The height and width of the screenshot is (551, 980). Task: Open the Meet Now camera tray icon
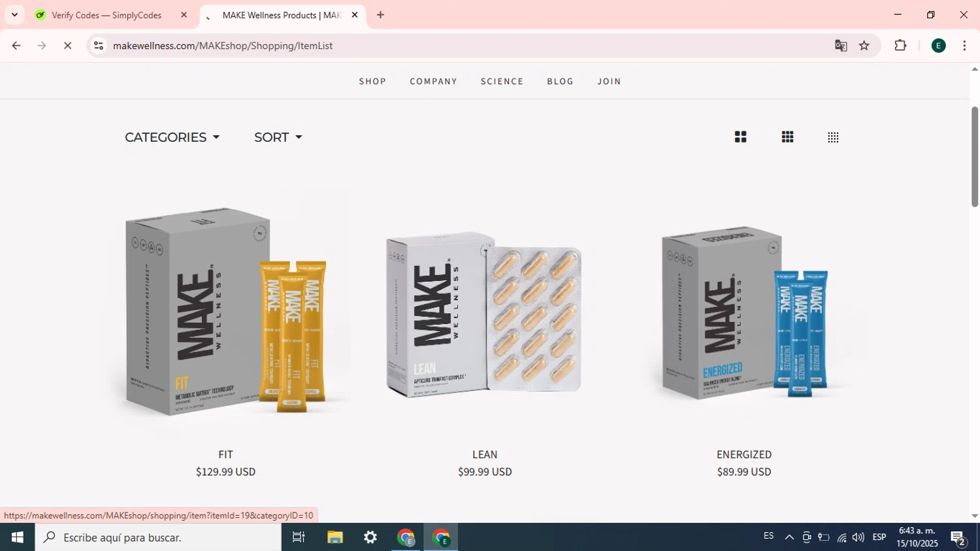[807, 537]
